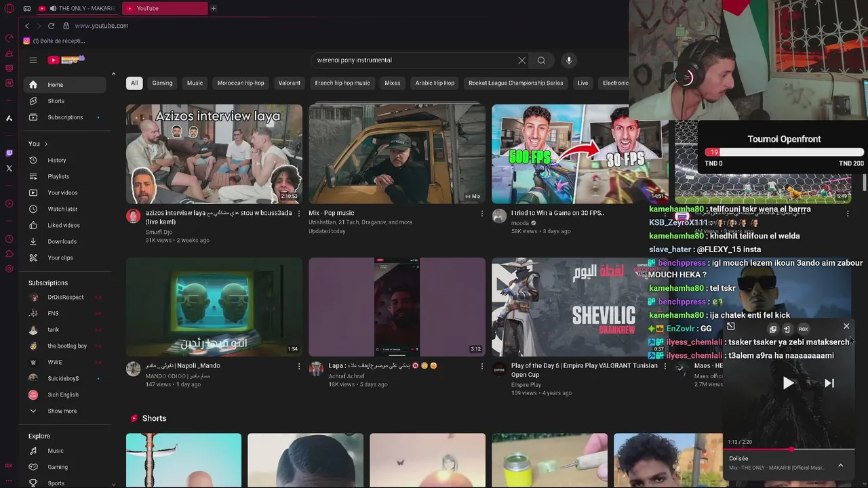Open Liked videos list
Image resolution: width=868 pixels, height=488 pixels.
pos(65,225)
